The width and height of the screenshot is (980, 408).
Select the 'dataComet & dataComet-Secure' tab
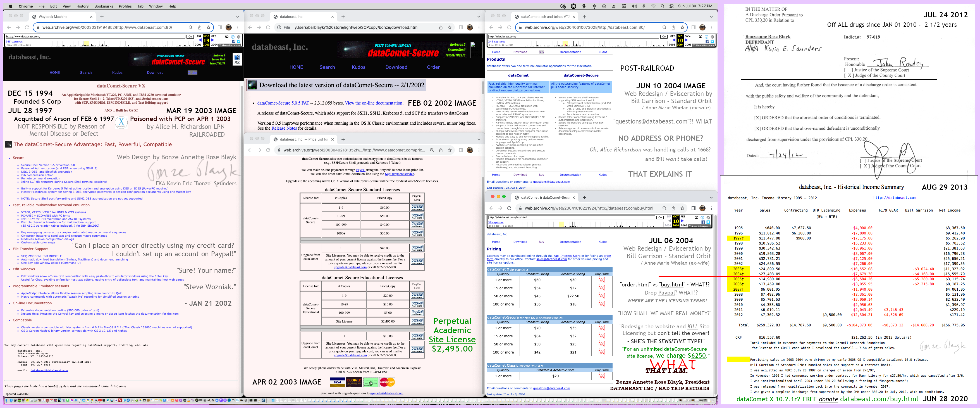[545, 198]
